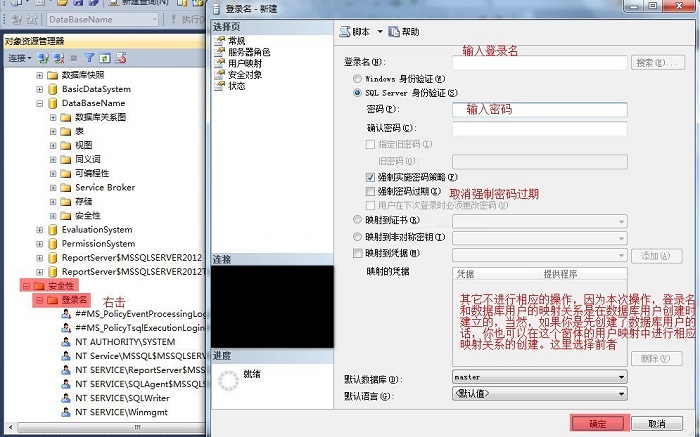Viewport: 700px width, 437px height.
Task: Expand the 表 folder node
Action: tap(53, 131)
